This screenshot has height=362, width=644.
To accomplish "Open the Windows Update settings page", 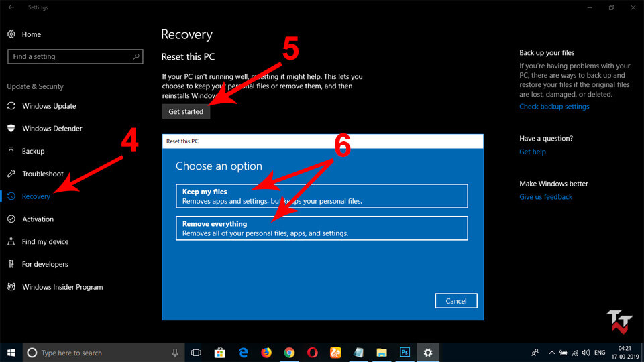I will coord(49,106).
